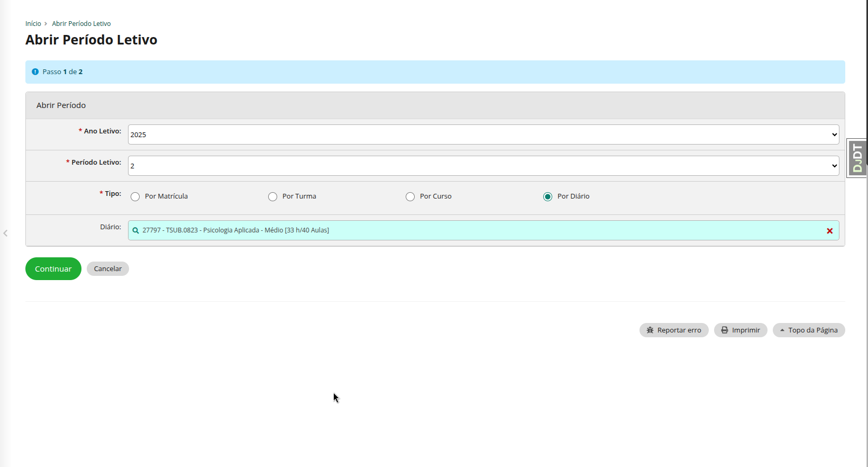Click the Abrir Período Letivo page title

(92, 40)
